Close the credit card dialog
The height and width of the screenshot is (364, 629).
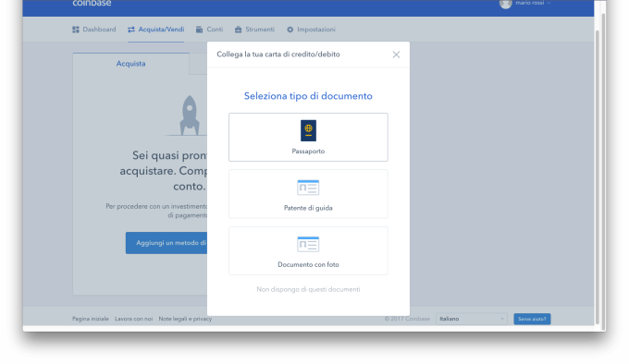coord(396,55)
